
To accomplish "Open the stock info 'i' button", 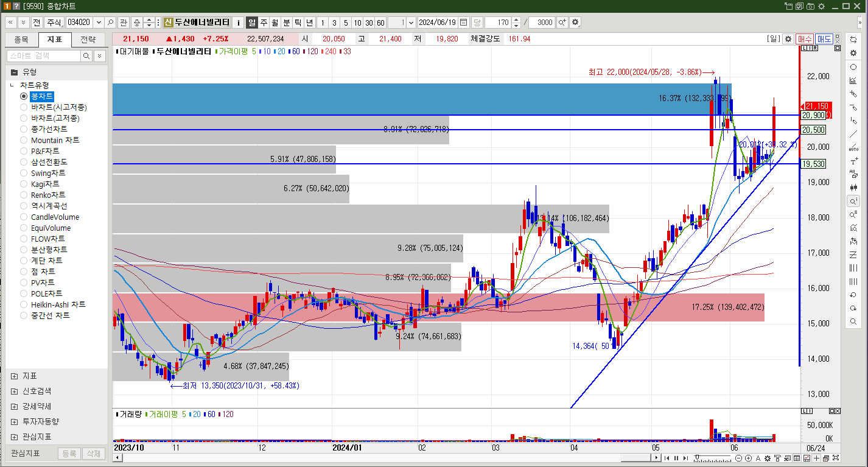I will 239,22.
